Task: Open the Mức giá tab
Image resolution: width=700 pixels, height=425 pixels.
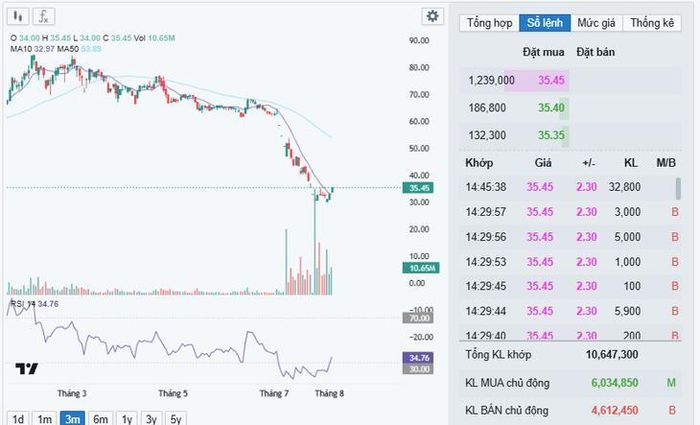Action: [x=596, y=23]
